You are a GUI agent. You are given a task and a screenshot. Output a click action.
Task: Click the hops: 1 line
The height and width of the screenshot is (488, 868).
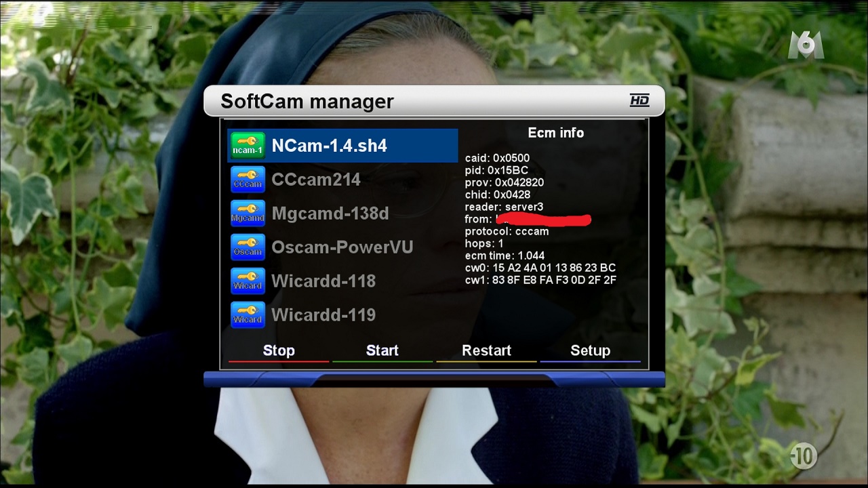[x=484, y=243]
